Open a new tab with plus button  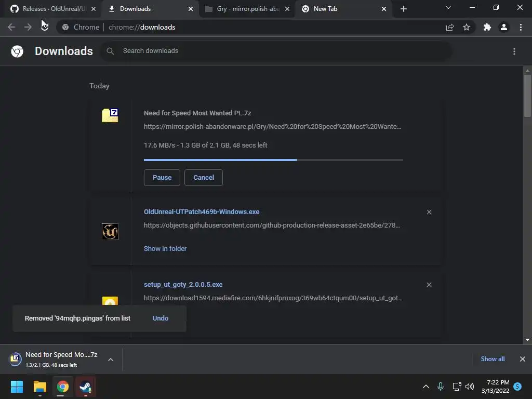click(403, 9)
